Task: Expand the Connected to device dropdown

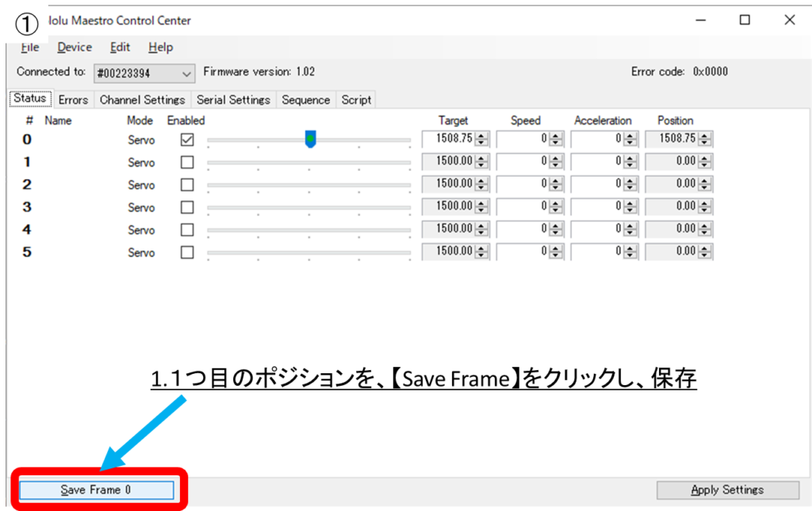Action: pyautogui.click(x=144, y=74)
